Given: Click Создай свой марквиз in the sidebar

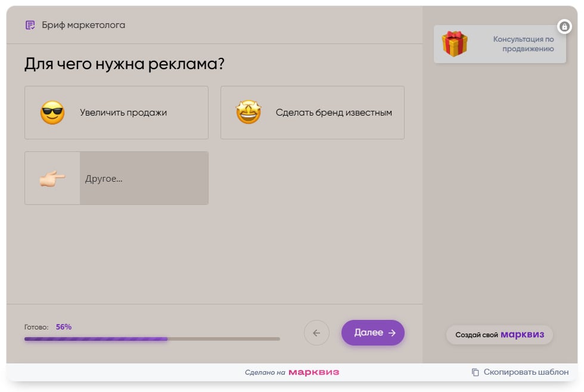Looking at the screenshot, I should pos(499,335).
